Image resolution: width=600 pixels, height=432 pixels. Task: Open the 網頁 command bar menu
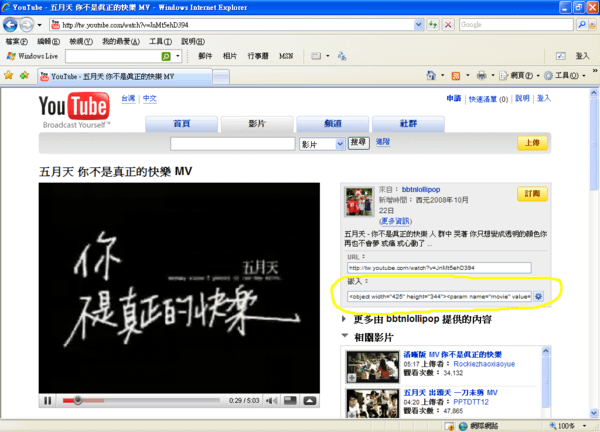(x=519, y=75)
